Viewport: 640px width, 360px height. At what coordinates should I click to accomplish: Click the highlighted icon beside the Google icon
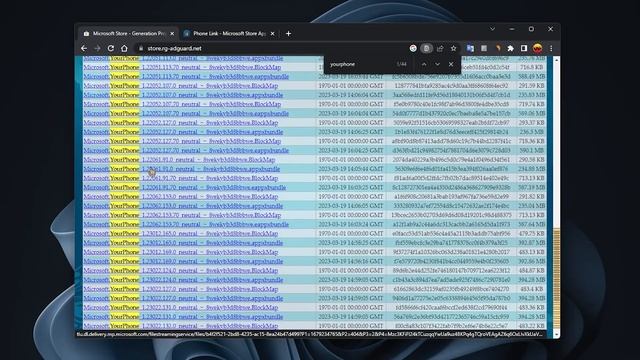pos(427,48)
